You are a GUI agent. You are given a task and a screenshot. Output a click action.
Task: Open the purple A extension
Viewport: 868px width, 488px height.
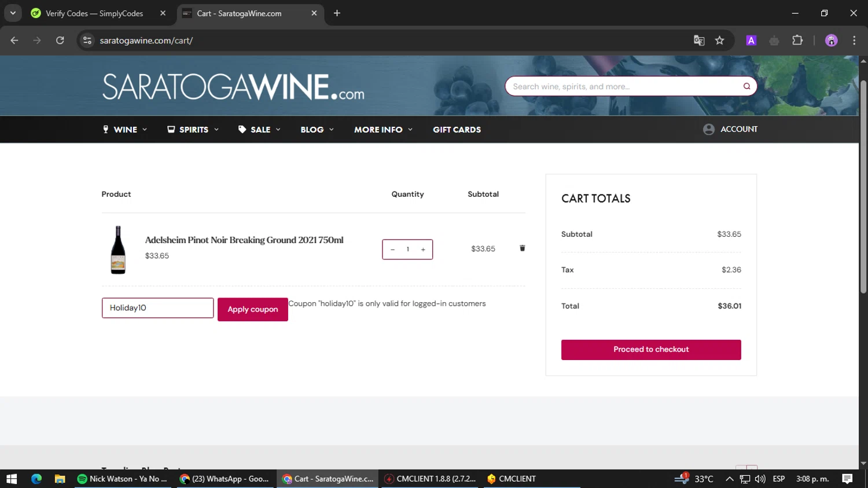point(751,41)
